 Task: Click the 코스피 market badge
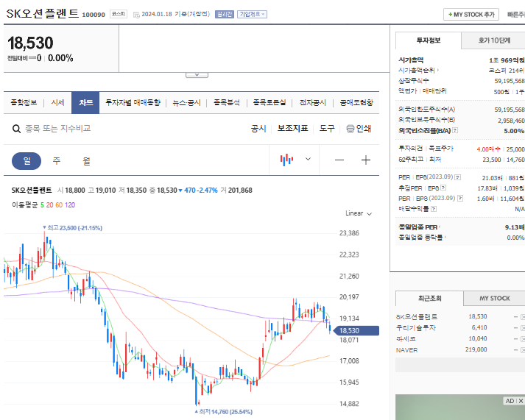tap(119, 14)
